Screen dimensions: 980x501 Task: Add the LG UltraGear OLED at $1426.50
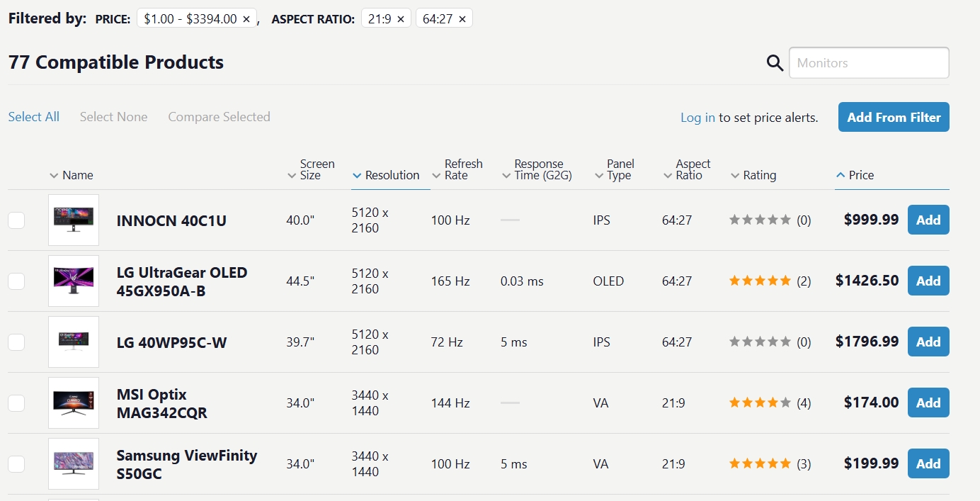928,281
